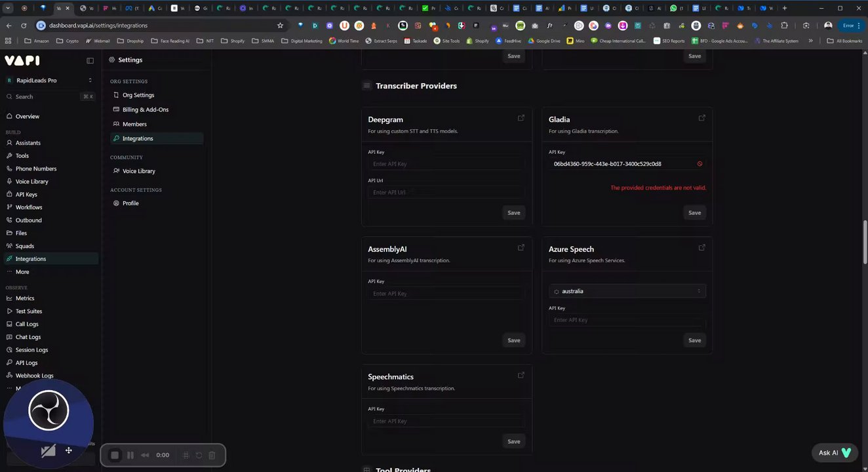Viewport: 868px width, 472px height.
Task: Expand the Azure Speech region dropdown
Action: [627, 291]
